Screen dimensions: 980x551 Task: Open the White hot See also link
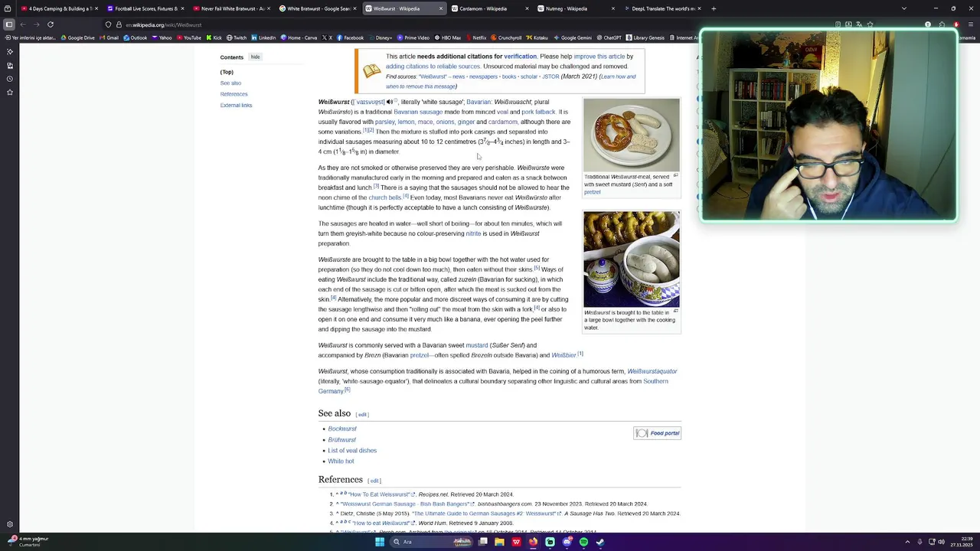pos(341,461)
